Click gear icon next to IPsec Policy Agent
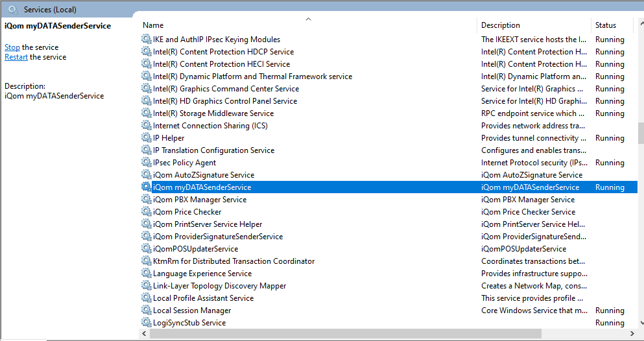Image resolution: width=644 pixels, height=341 pixels. pos(147,163)
